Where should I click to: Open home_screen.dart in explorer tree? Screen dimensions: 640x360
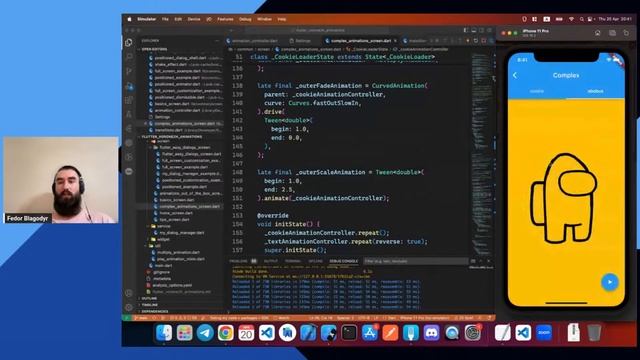[176, 213]
